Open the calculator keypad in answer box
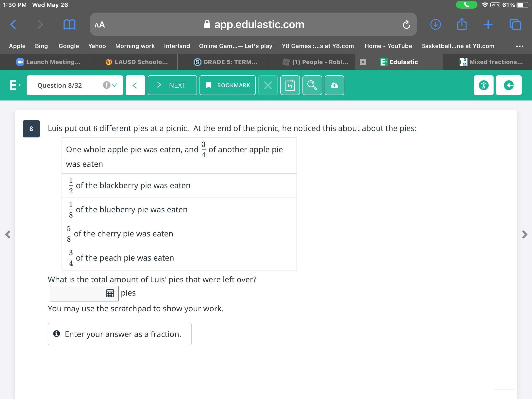Viewport: 532px width, 399px height. pyautogui.click(x=110, y=293)
